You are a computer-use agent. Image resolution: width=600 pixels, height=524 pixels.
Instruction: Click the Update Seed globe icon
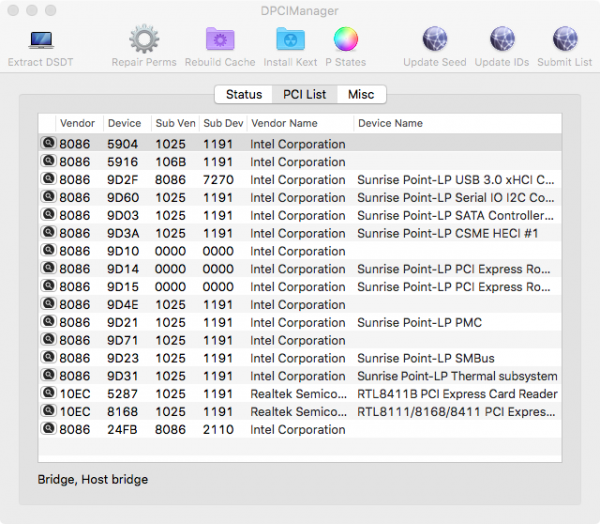pos(434,40)
